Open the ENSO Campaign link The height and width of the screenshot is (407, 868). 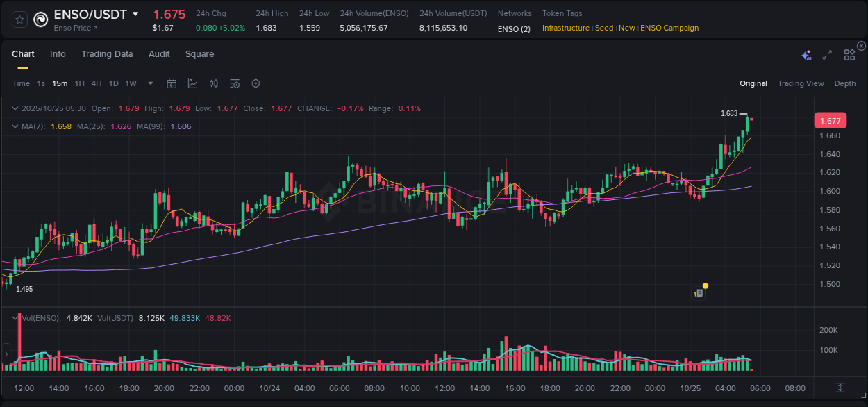point(669,28)
